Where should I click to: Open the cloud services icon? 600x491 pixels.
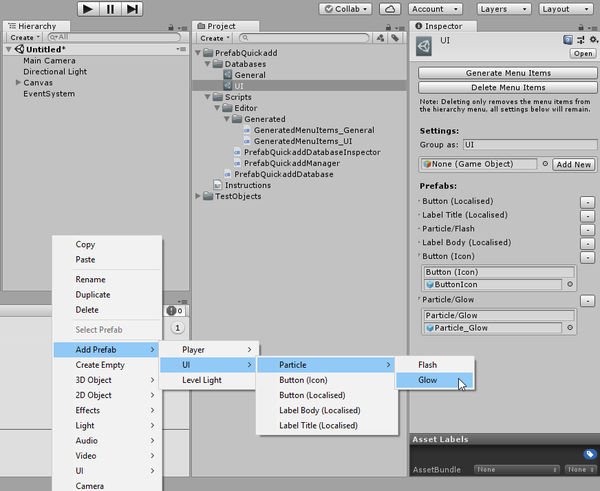(390, 9)
